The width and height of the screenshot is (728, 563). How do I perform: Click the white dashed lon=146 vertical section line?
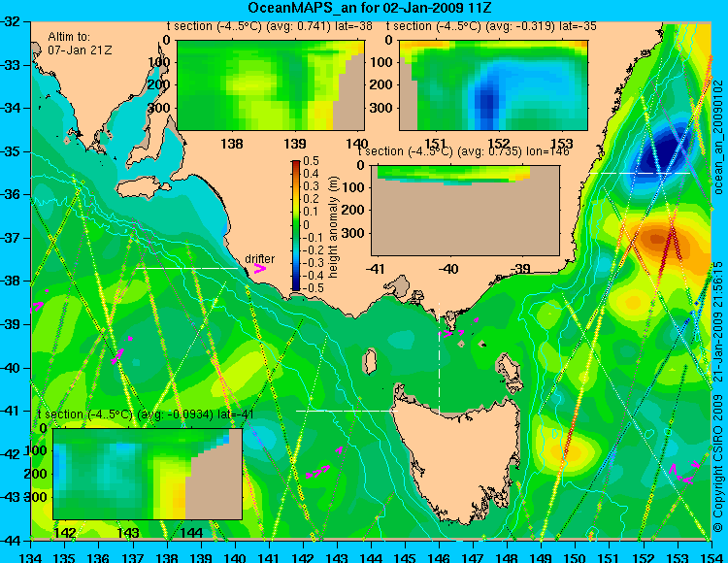coord(439,358)
